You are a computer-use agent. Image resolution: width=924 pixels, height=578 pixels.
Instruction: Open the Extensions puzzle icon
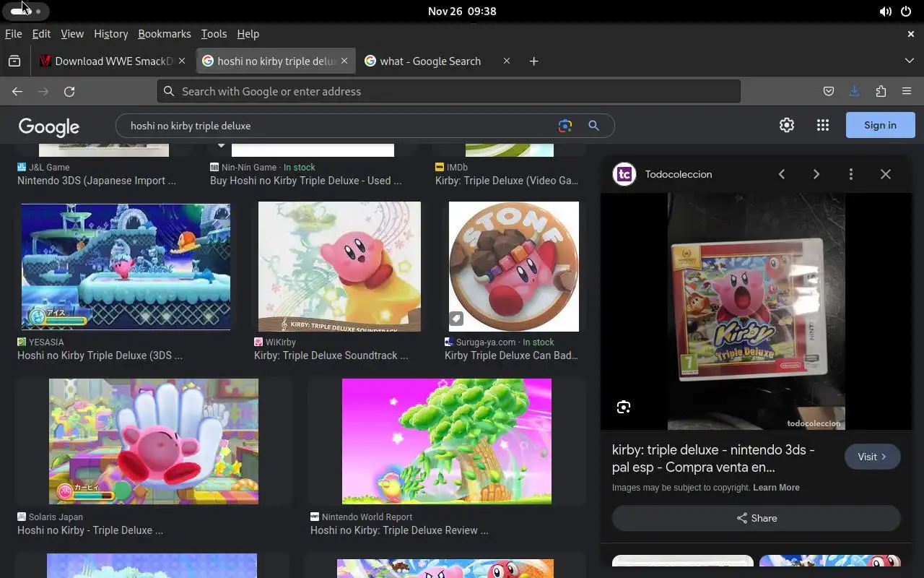pyautogui.click(x=881, y=91)
